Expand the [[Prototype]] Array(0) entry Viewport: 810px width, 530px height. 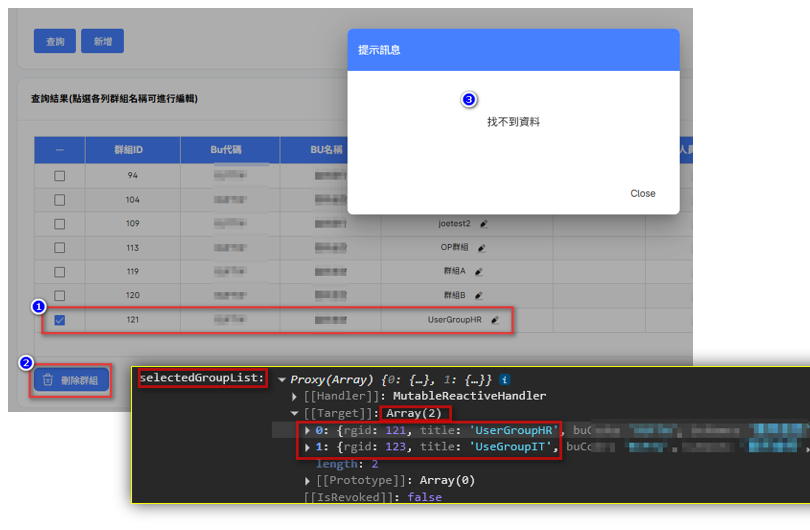307,481
